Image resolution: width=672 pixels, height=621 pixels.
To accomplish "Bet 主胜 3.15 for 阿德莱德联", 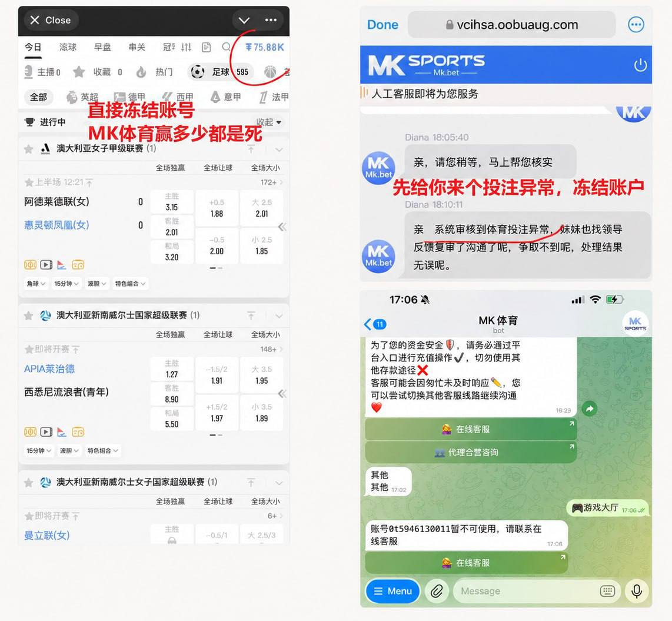I will coord(172,202).
